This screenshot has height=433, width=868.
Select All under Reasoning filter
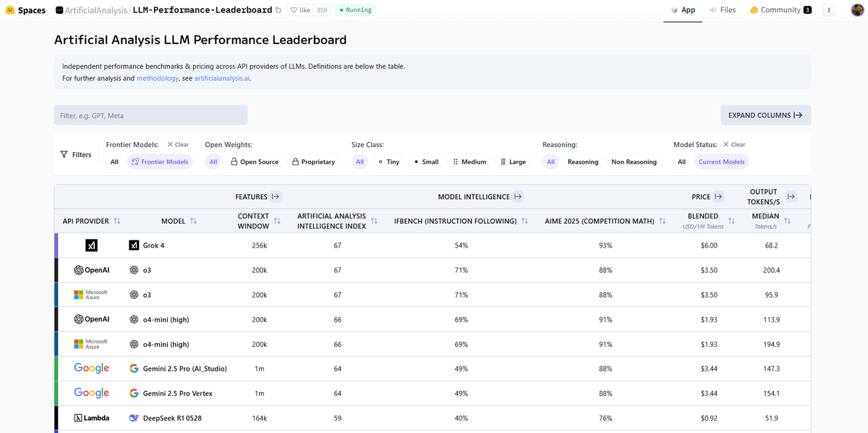tap(550, 161)
